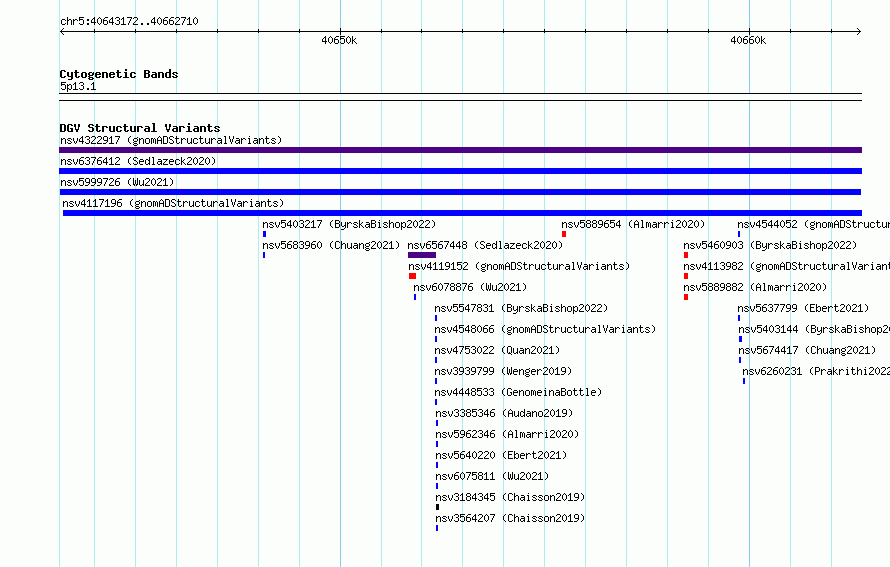Click the nsv5683960 Chuang2021 label
The width and height of the screenshot is (890, 567).
331,245
